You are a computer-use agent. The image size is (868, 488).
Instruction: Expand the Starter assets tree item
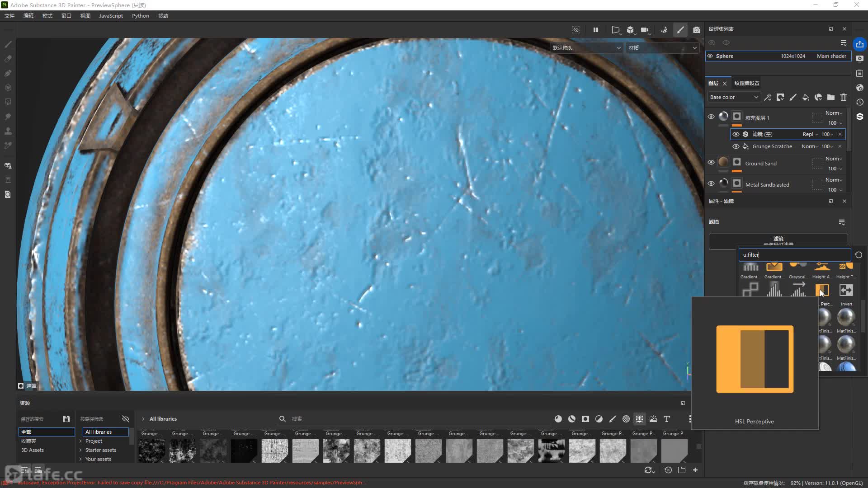point(80,450)
